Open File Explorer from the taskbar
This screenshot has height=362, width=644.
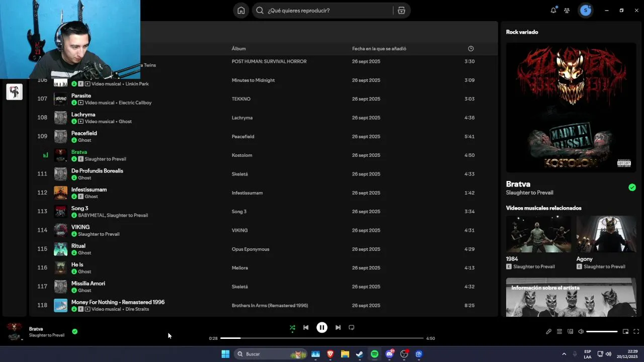345,354
